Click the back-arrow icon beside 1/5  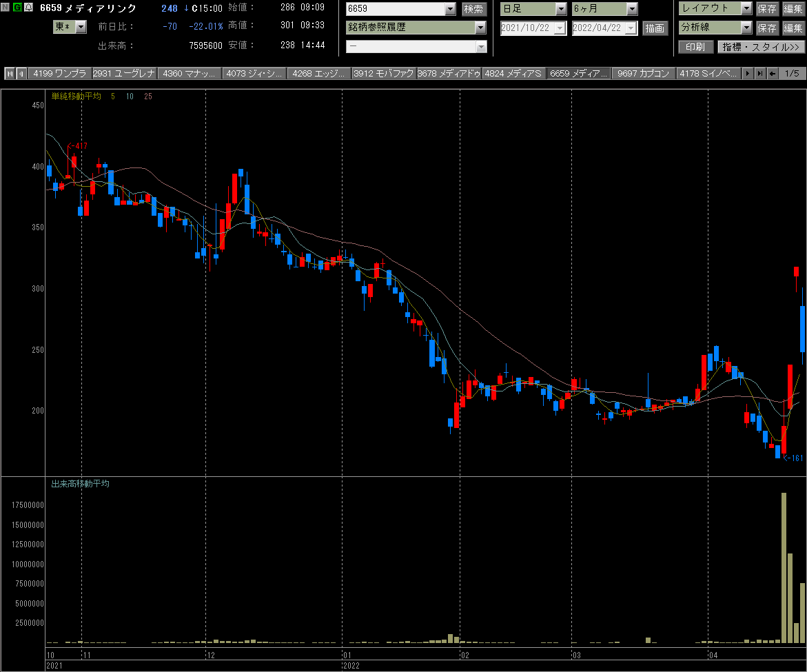click(773, 74)
